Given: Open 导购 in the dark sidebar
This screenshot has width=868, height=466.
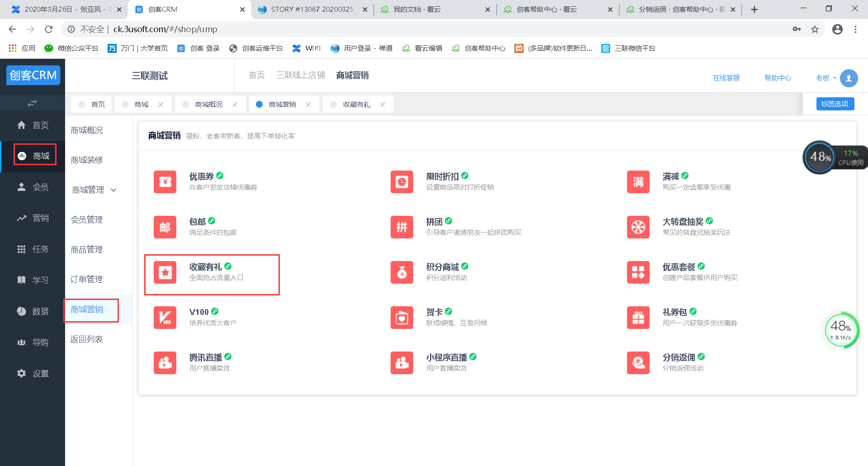Looking at the screenshot, I should pyautogui.click(x=33, y=342).
